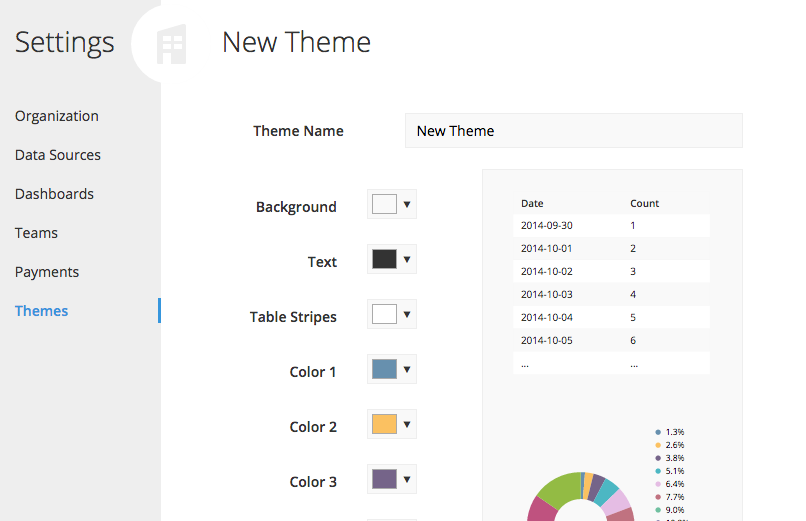The image size is (806, 521).
Task: Click the Count column header in preview
Action: point(645,203)
